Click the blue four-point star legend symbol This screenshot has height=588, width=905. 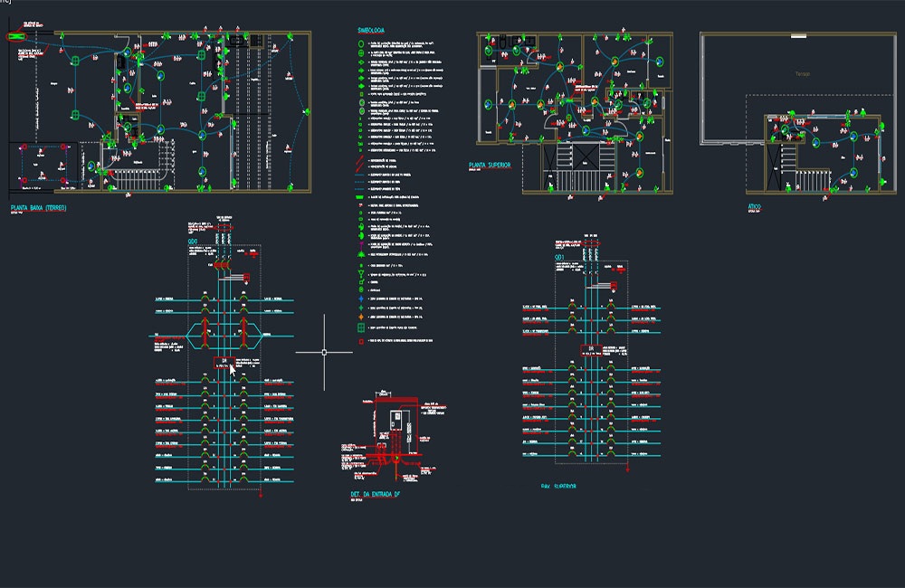pos(361,299)
